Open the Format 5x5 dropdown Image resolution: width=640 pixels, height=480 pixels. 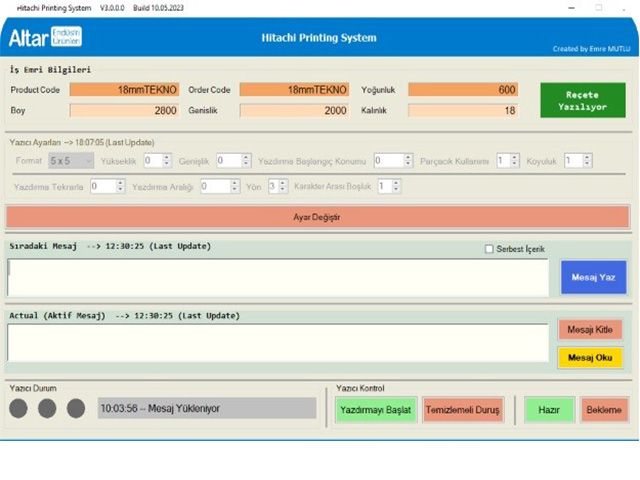point(71,161)
